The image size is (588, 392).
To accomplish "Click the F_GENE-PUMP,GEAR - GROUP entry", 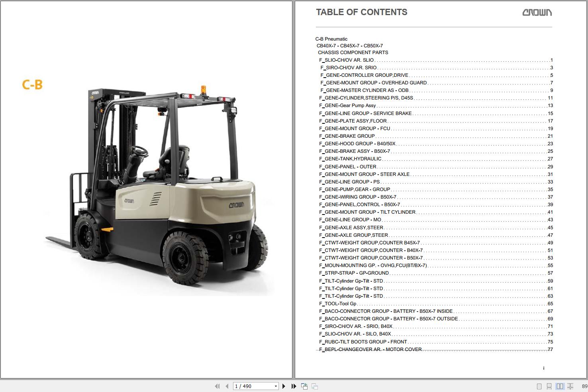I will click(436, 189).
